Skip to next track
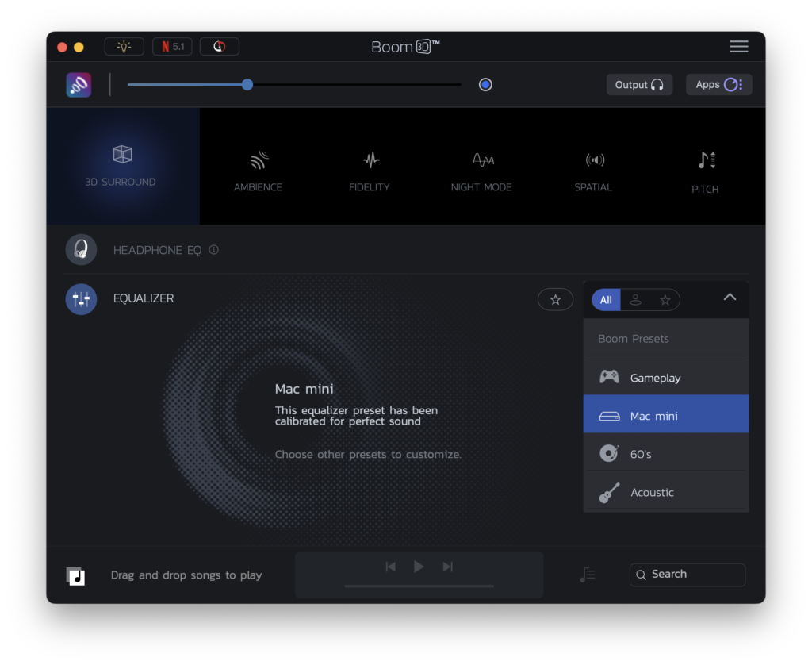This screenshot has height=665, width=812. [448, 567]
